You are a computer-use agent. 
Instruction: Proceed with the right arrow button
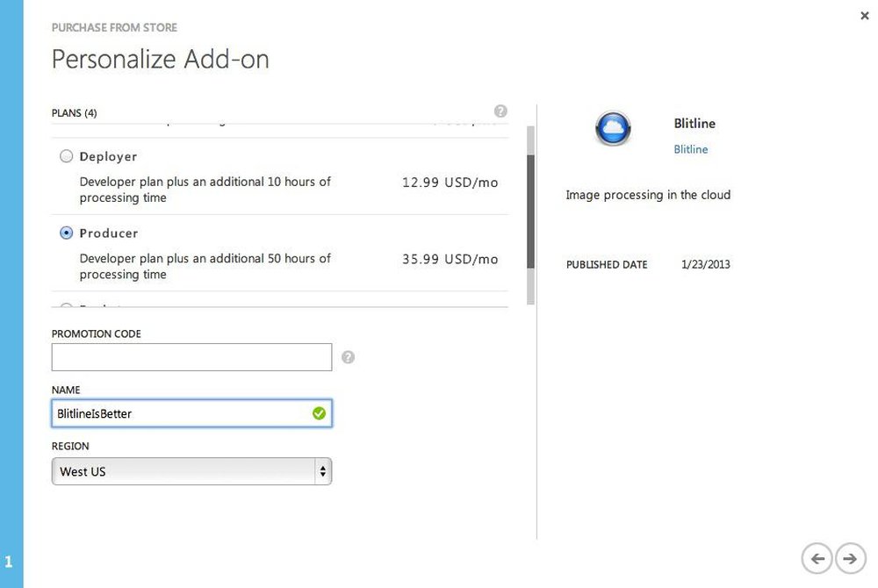(x=850, y=558)
